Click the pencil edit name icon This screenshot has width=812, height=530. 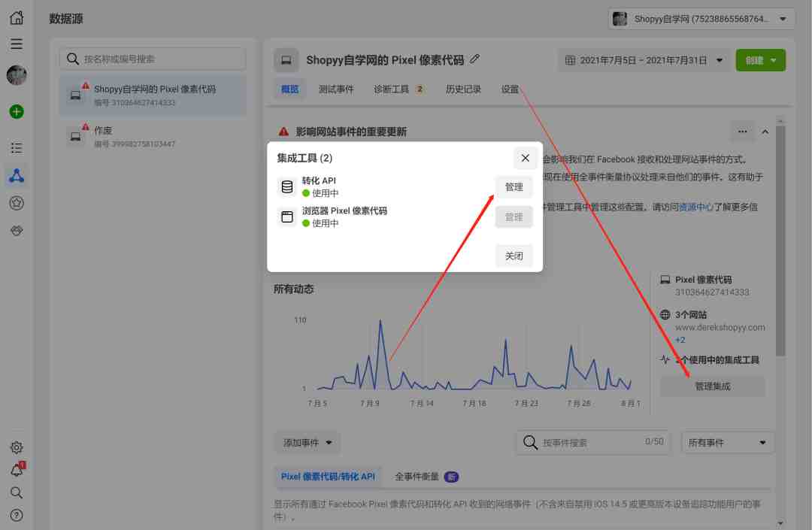pyautogui.click(x=475, y=59)
